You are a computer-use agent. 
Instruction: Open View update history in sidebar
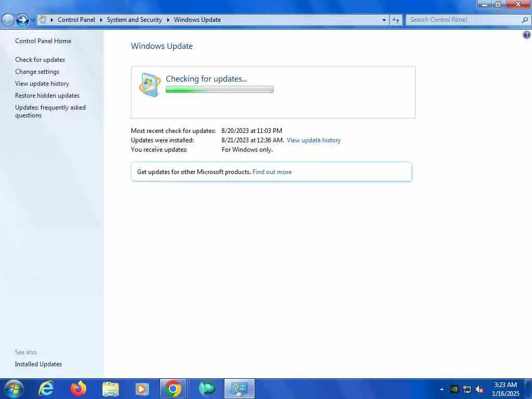(42, 84)
